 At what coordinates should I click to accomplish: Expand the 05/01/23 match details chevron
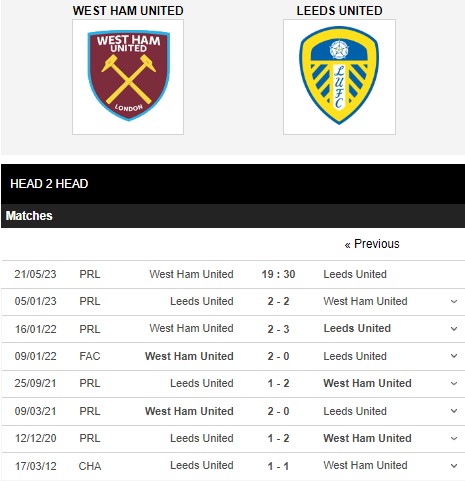[454, 302]
